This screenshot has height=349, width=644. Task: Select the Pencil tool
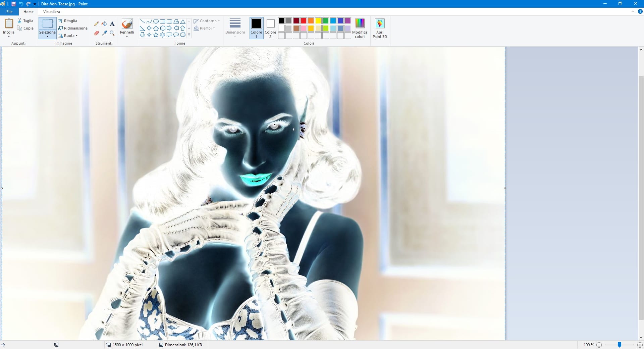96,24
